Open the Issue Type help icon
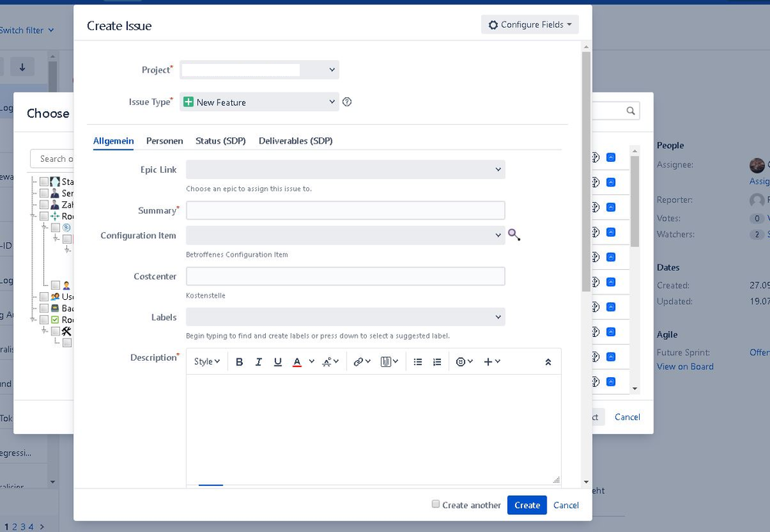This screenshot has width=770, height=532. point(347,102)
